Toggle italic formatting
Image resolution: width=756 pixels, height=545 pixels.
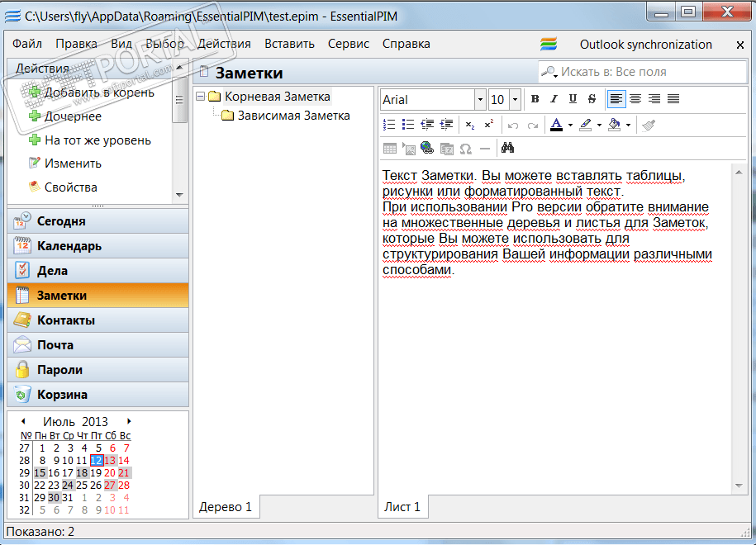(x=554, y=99)
